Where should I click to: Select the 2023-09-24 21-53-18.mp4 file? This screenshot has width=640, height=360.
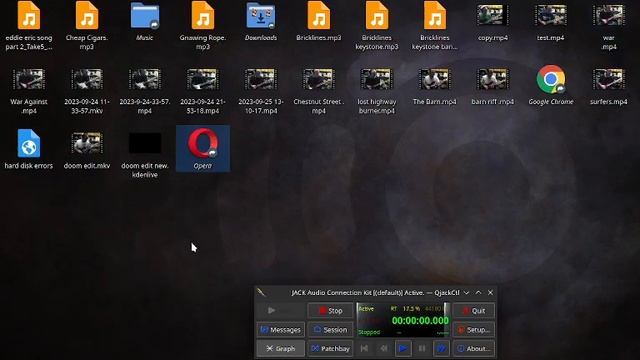pos(202,91)
